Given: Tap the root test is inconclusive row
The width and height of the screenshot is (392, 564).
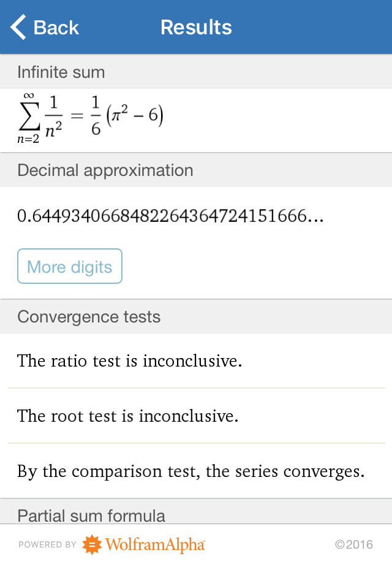Looking at the screenshot, I should pyautogui.click(x=127, y=416).
